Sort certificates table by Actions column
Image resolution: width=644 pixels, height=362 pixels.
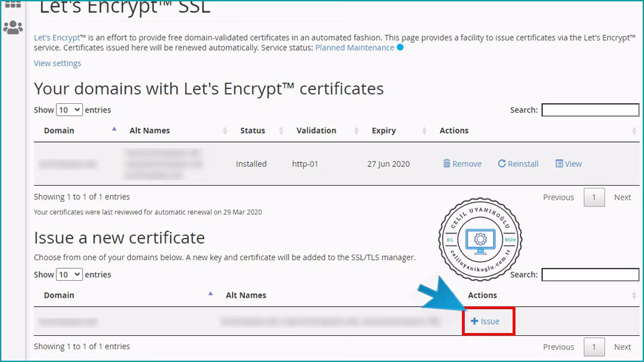454,131
